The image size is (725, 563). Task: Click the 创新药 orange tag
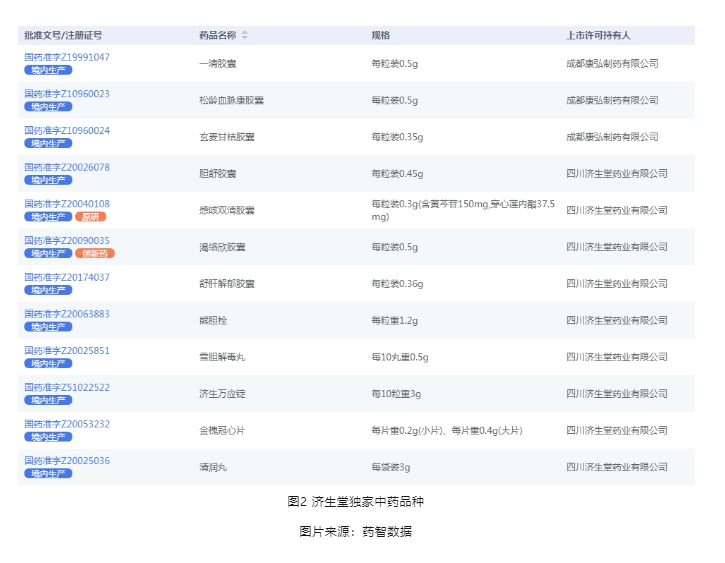[95, 253]
